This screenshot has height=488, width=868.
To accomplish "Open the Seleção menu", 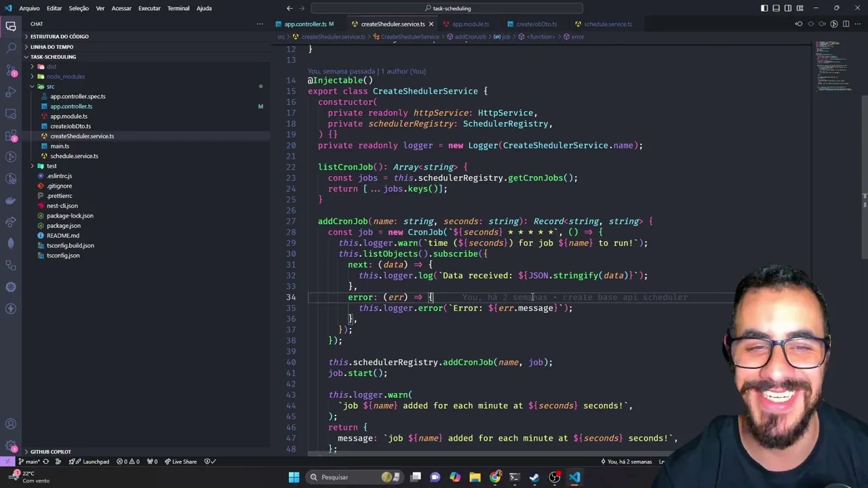I will pos(79,8).
